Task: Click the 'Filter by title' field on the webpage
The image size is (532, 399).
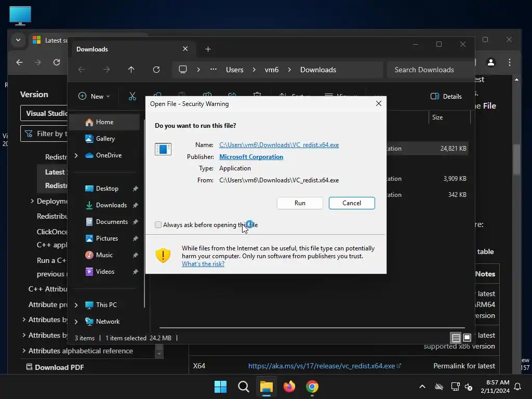Action: point(44,134)
